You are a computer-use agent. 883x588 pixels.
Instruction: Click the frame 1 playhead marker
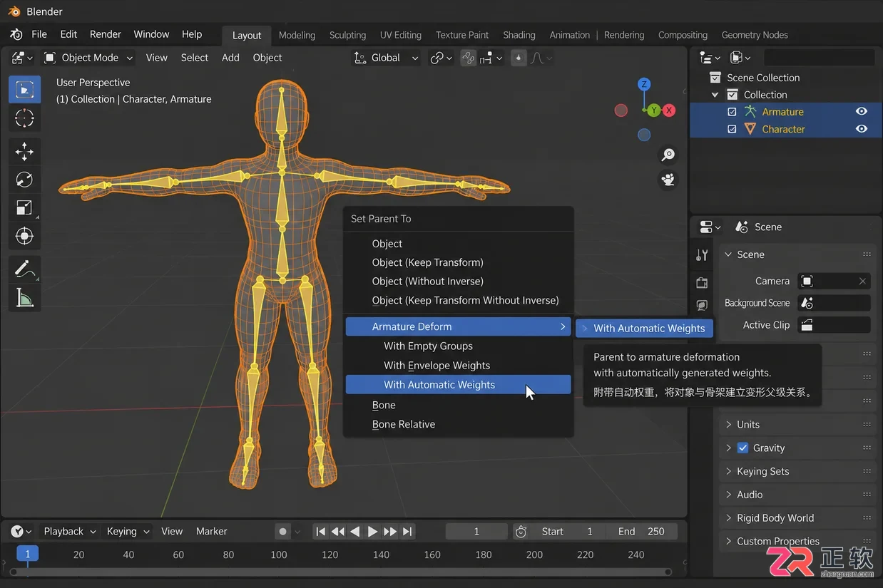(27, 555)
